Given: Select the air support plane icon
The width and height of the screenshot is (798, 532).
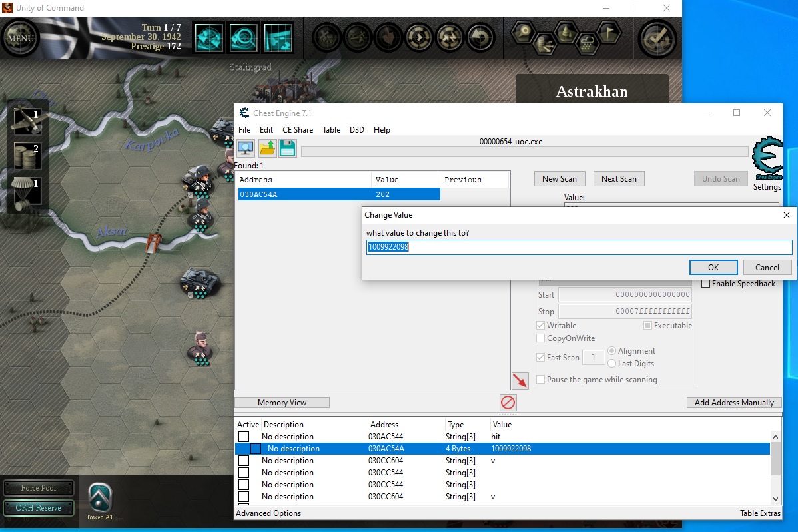Looking at the screenshot, I should 27,121.
